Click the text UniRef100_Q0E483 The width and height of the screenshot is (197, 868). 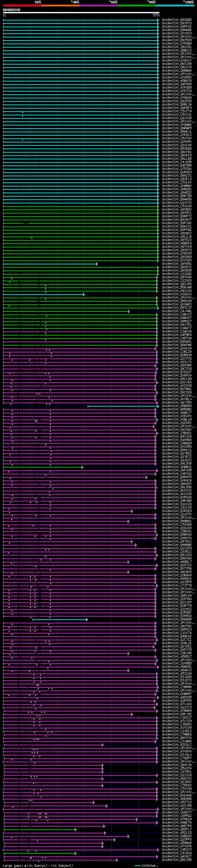point(177,172)
